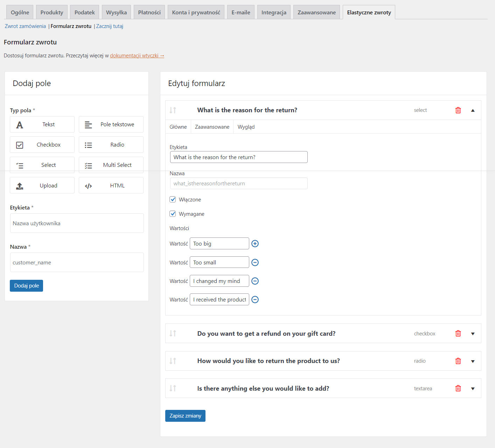Switch to the Wysyłka tab

(117, 12)
